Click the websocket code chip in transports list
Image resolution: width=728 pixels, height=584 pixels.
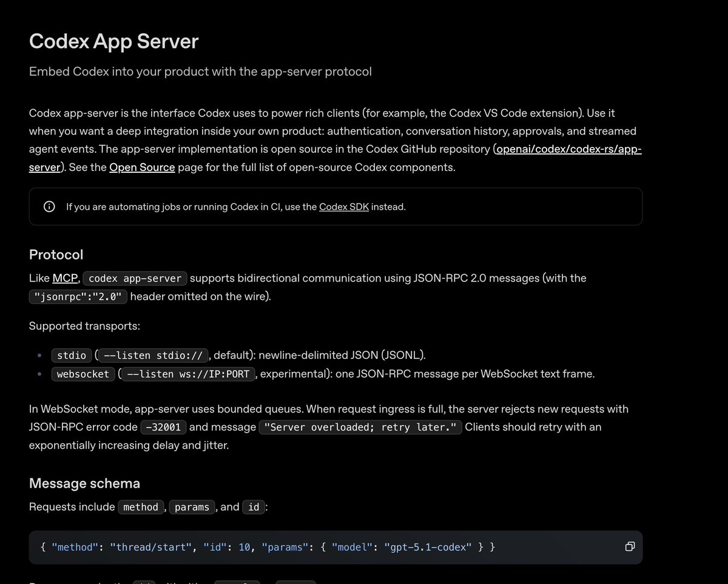click(83, 374)
